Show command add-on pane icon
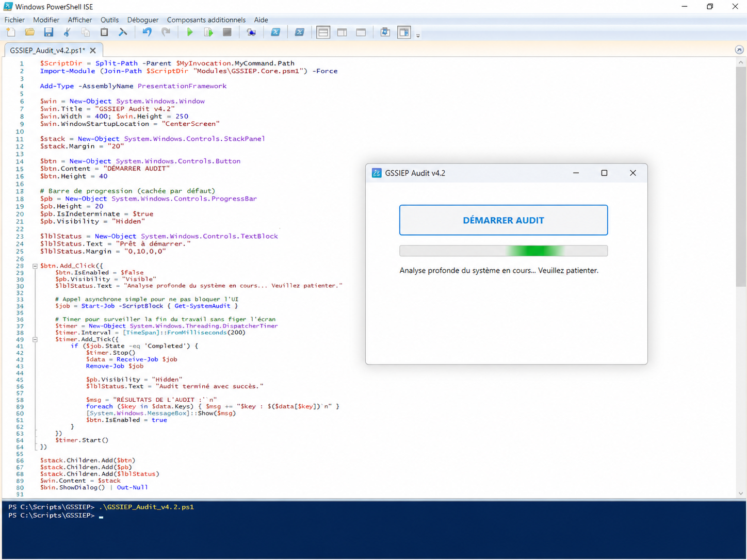Screen dimensions: 747x560 pyautogui.click(x=404, y=32)
